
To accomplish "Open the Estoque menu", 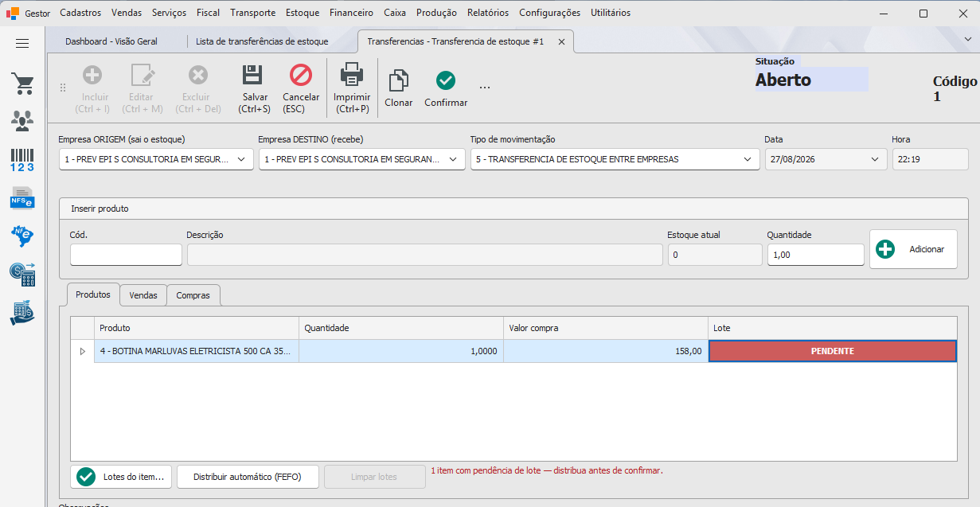I will click(x=302, y=13).
